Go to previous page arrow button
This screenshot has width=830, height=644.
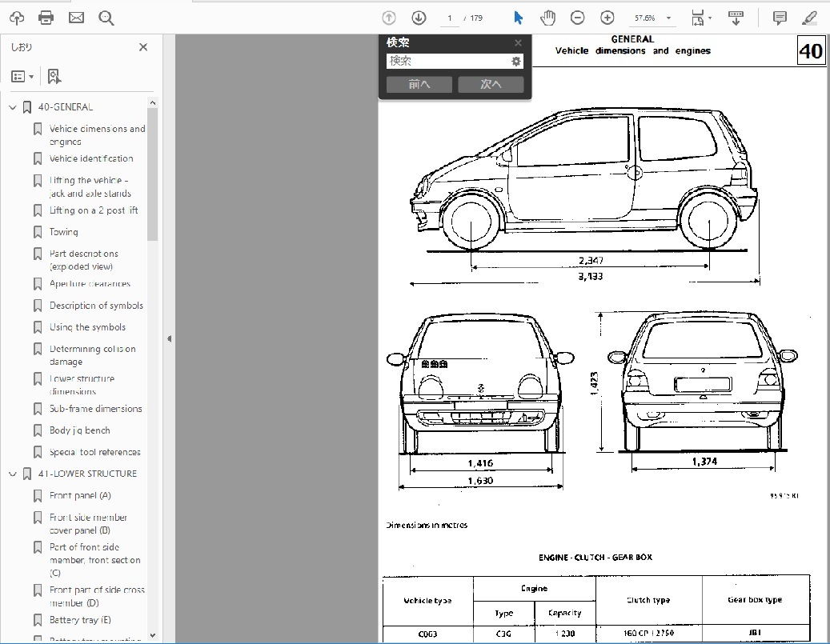point(389,18)
